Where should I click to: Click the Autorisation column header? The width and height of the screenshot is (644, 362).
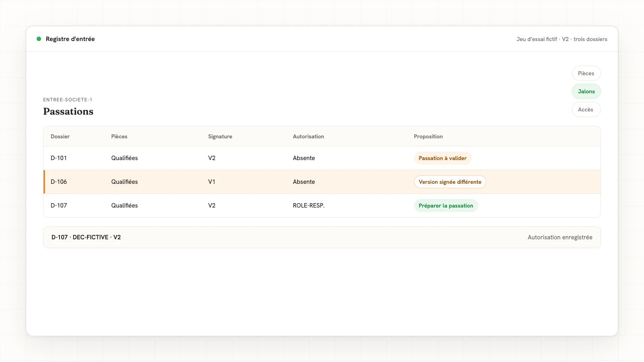308,136
